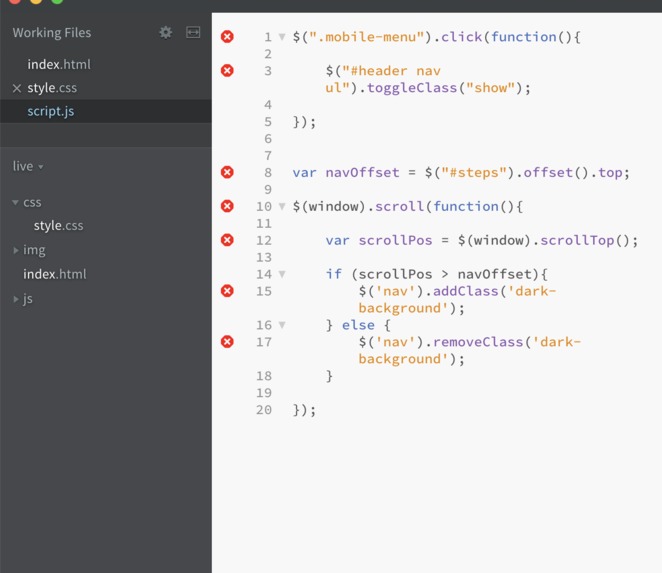This screenshot has width=662, height=573.
Task: Click the 'if' keyword on line 14
Action: [334, 274]
